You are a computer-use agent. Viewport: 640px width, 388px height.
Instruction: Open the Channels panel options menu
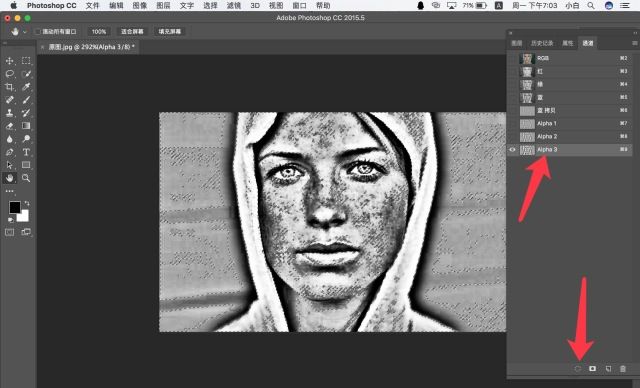[634, 43]
